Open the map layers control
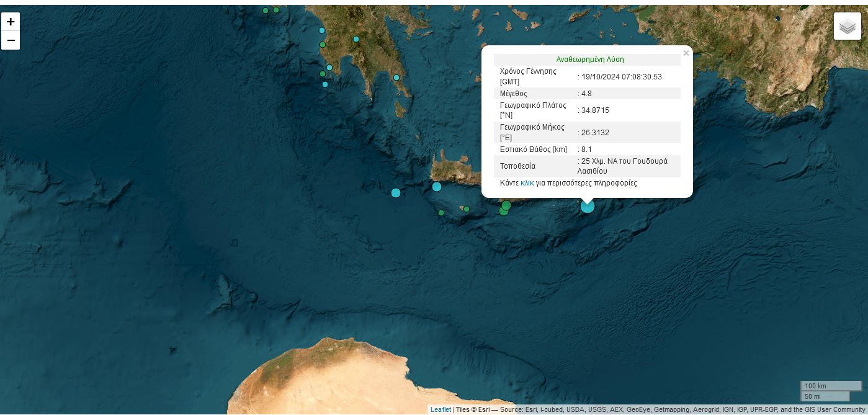 (847, 26)
